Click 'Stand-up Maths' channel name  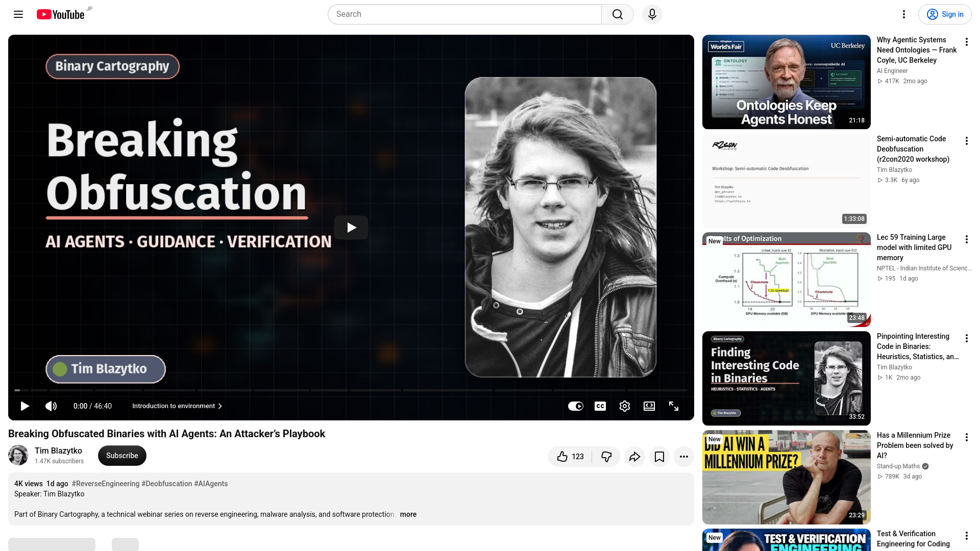(x=898, y=466)
